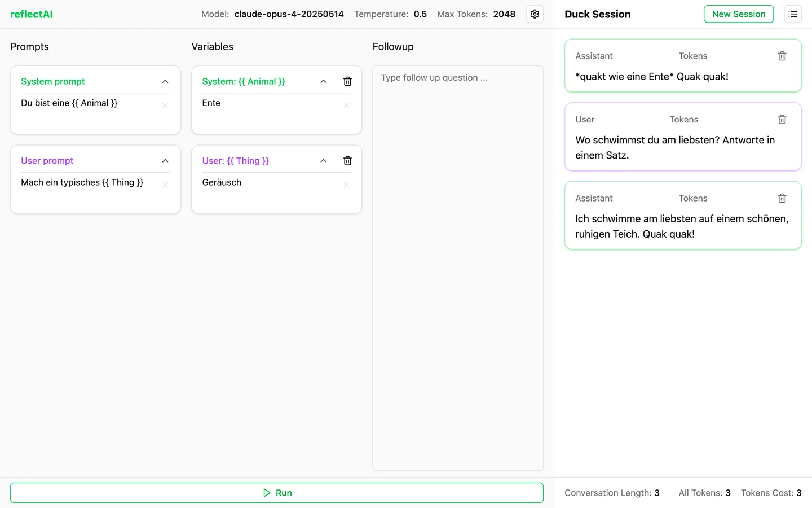Screen dimensions: 812x508
Task: Collapse the User Thing variable card
Action: (324, 161)
